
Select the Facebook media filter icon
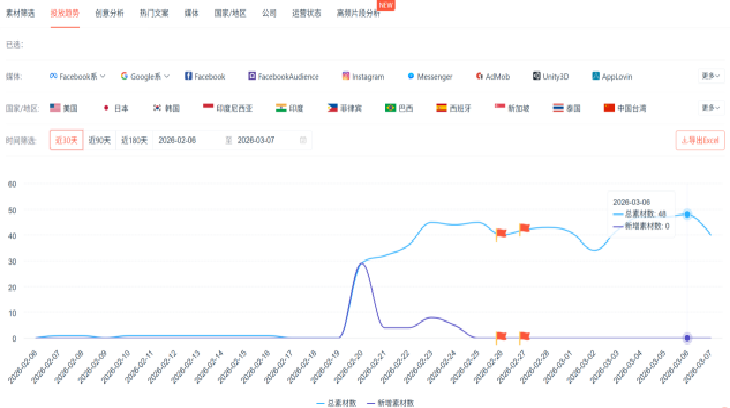[189, 76]
